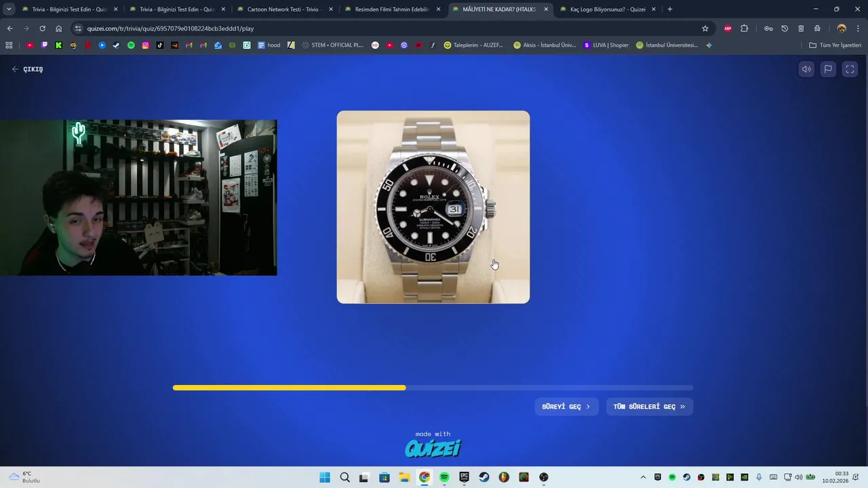Viewport: 868px width, 488px height.
Task: Bookmark this page with the star icon
Action: coord(705,28)
